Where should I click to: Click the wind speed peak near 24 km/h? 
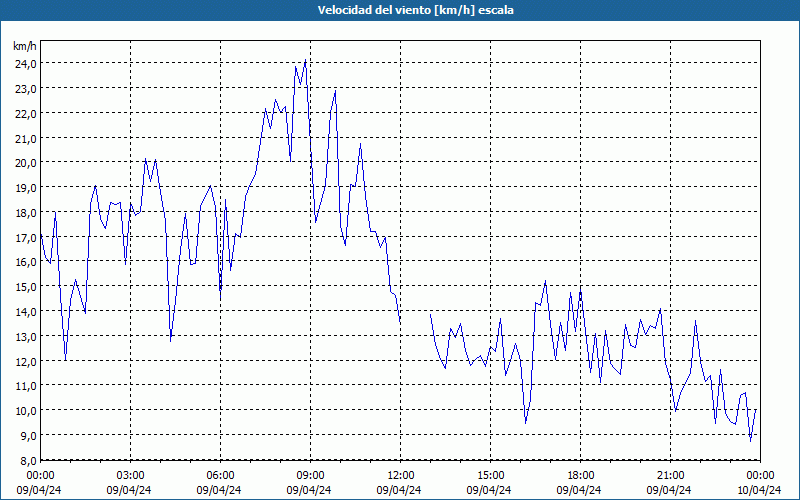point(306,60)
